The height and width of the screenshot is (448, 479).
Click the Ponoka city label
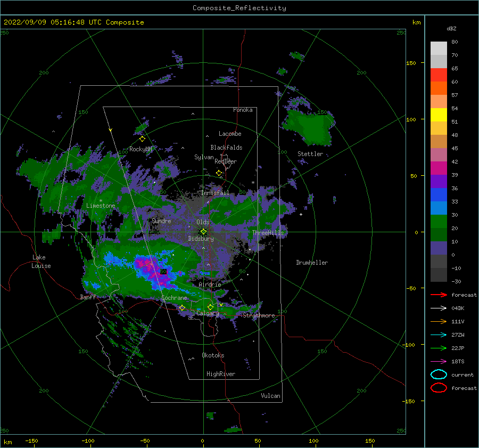point(243,110)
